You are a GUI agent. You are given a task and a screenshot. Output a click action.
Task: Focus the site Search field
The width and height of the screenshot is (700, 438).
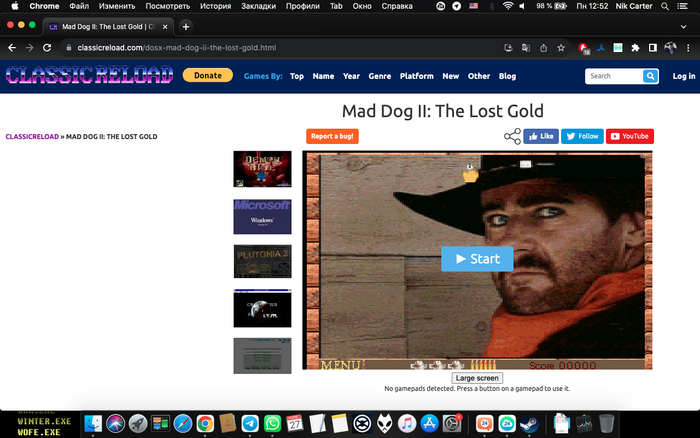coord(614,76)
